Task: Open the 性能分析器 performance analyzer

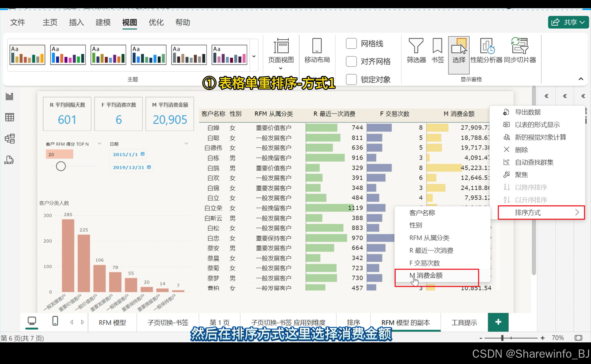Action: pos(486,51)
